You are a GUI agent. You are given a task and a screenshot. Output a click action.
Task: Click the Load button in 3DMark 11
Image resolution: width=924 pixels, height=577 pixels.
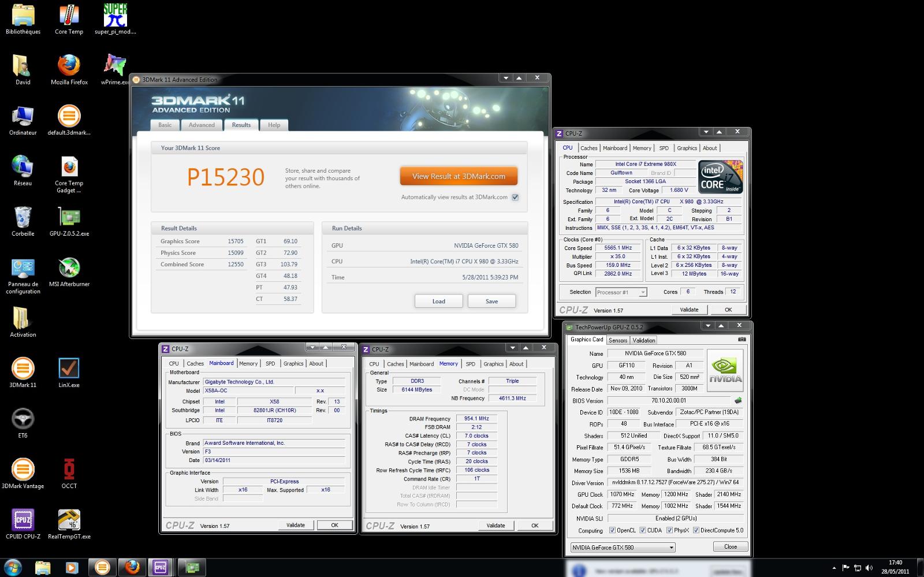(439, 301)
